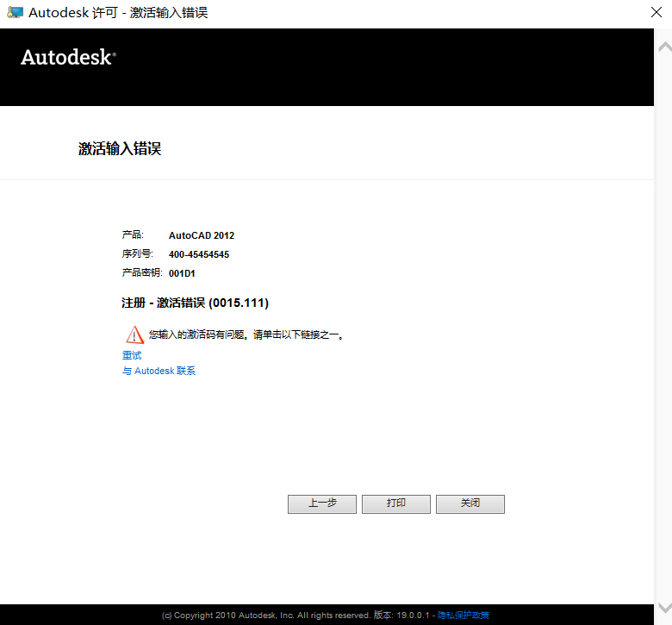This screenshot has height=625, width=672.
Task: Click the 打印 (Print) button
Action: (396, 504)
